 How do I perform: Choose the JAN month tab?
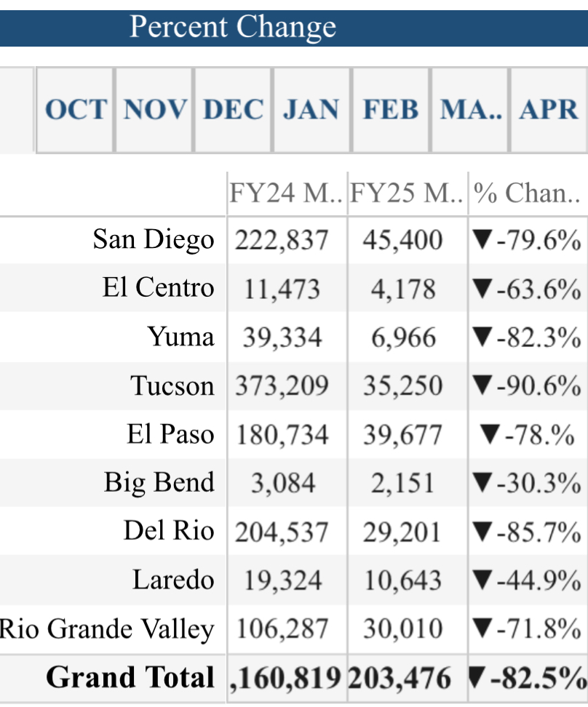point(311,110)
